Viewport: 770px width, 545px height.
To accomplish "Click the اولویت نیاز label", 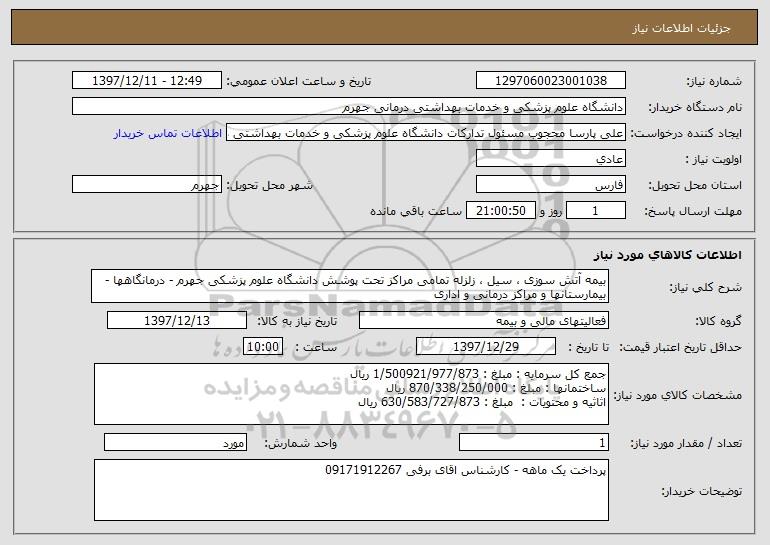I will pyautogui.click(x=714, y=160).
